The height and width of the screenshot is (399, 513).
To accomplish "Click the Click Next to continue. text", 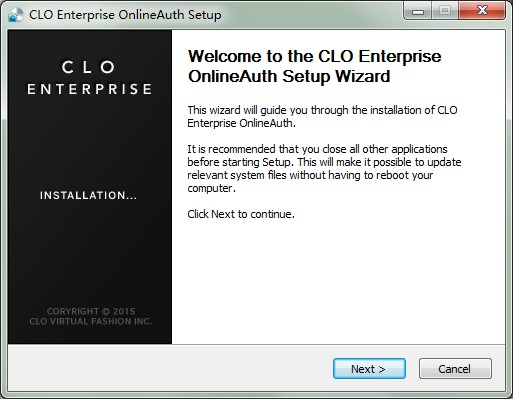I will point(241,214).
